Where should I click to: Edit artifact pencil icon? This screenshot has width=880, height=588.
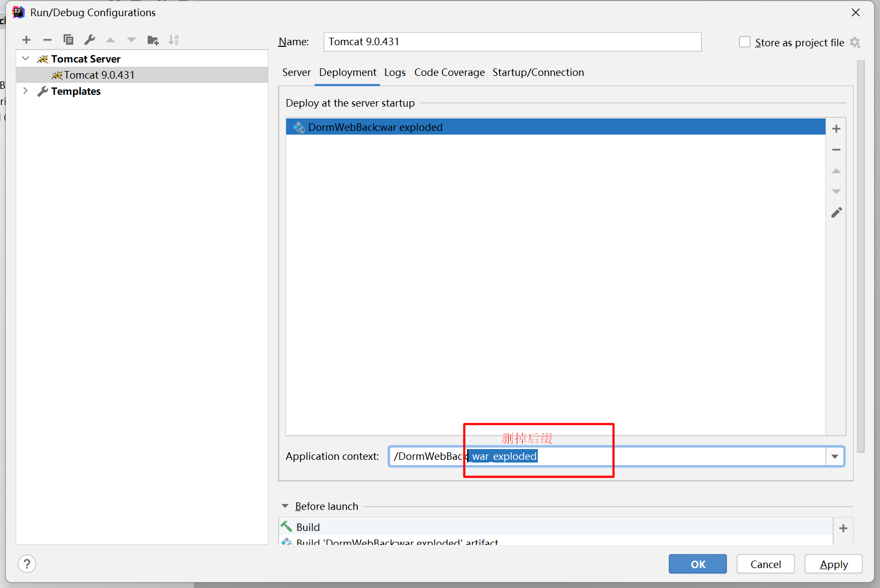(836, 213)
